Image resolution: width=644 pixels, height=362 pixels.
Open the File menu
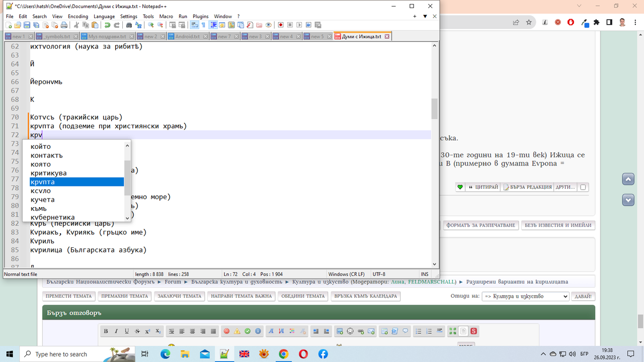click(10, 16)
